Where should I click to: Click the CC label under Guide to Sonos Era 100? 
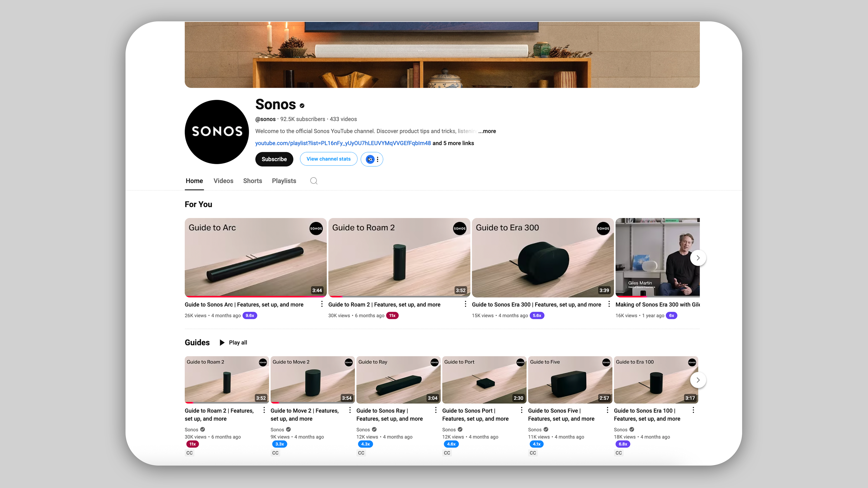point(619,453)
